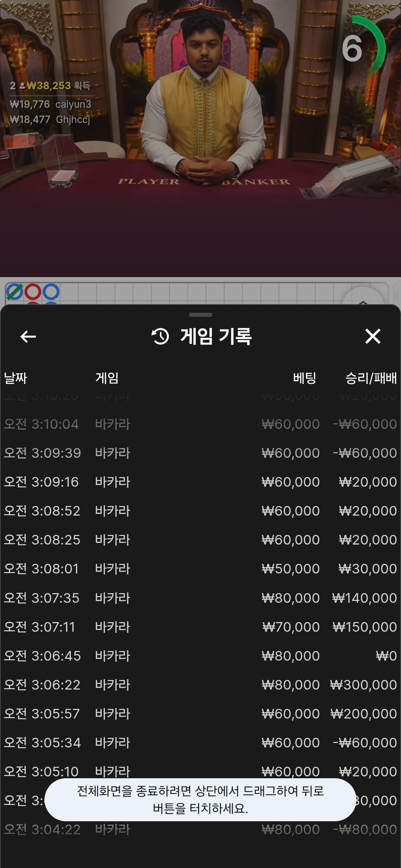This screenshot has width=401, height=868.
Task: Select the 날짜 column header
Action: pyautogui.click(x=15, y=378)
